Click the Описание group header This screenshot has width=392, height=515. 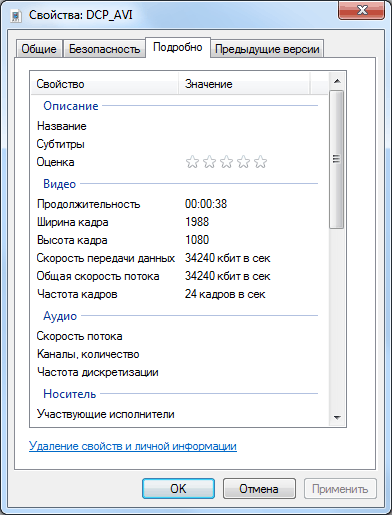(71, 106)
